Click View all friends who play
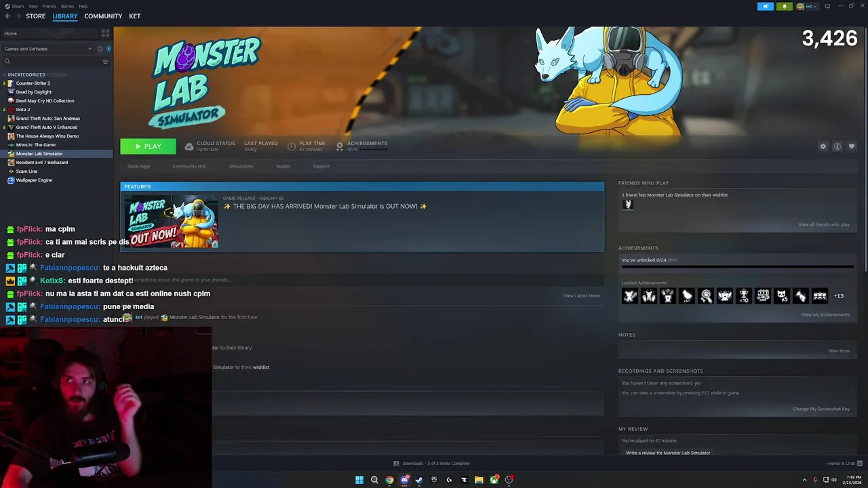The image size is (868, 488). click(x=824, y=224)
